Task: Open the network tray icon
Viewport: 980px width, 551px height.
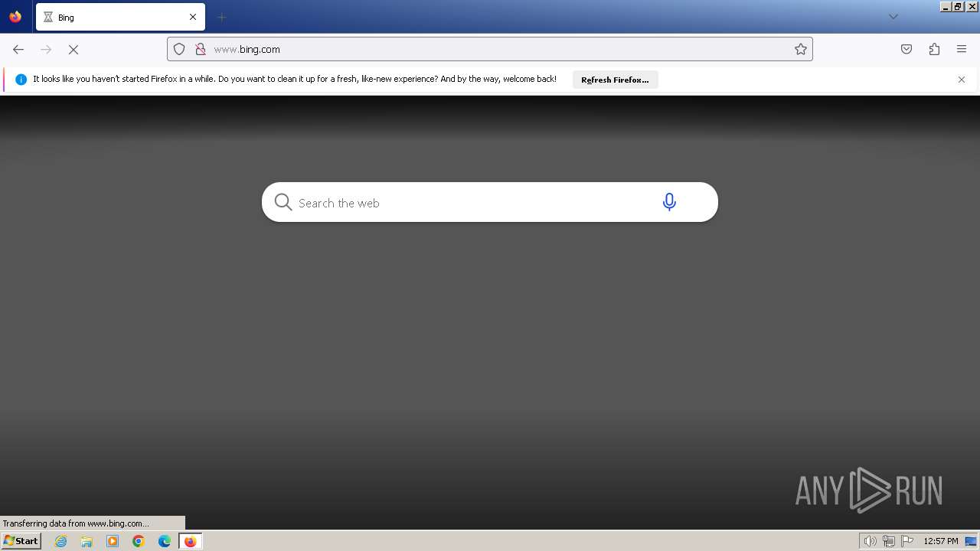Action: pos(888,541)
